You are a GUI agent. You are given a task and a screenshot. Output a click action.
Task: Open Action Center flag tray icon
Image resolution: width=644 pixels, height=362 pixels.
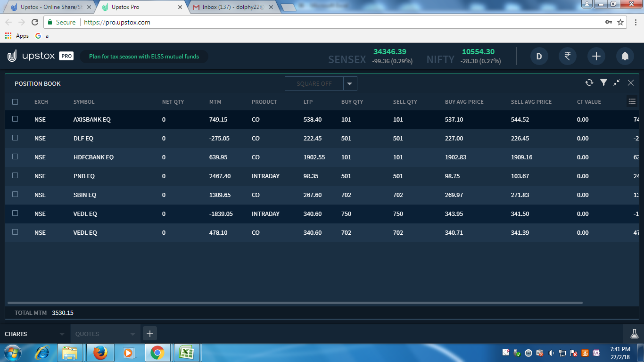(574, 353)
